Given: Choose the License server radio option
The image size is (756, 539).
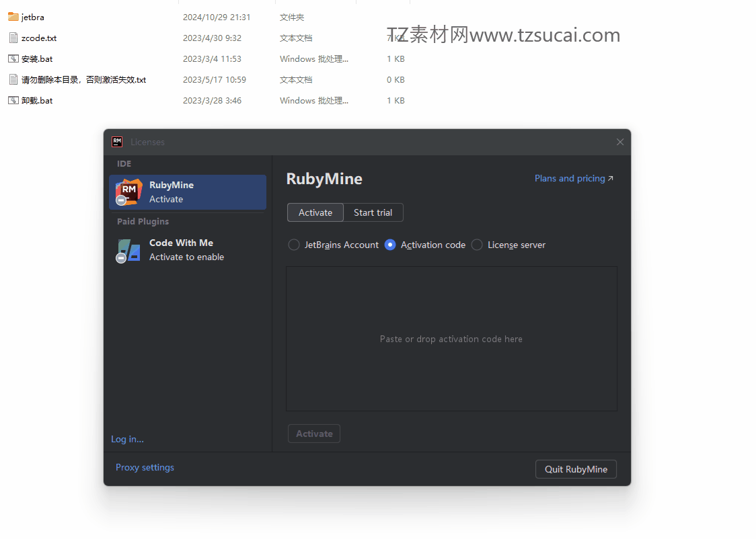Looking at the screenshot, I should click(508, 245).
